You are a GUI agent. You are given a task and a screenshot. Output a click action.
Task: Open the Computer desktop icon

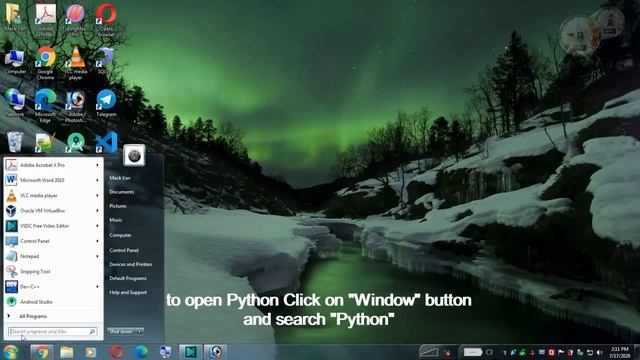(x=15, y=61)
